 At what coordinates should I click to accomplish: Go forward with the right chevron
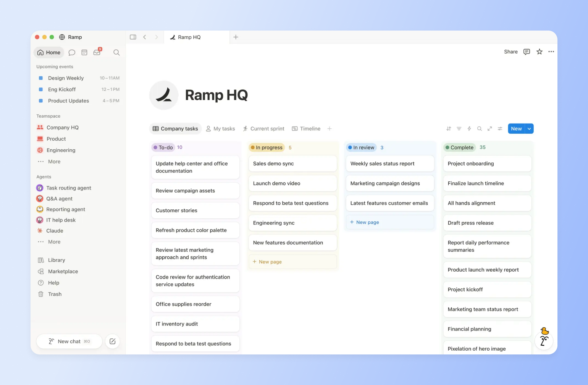(x=156, y=37)
